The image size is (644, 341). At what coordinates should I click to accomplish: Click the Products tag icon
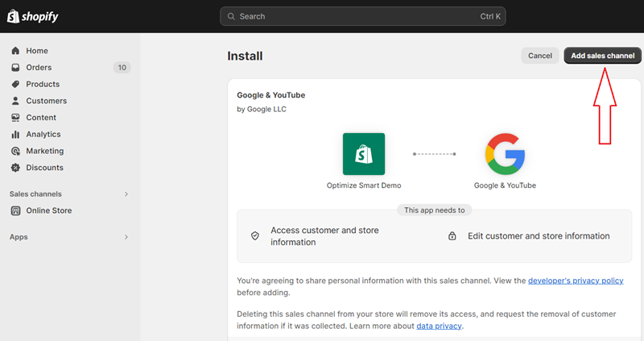(x=15, y=84)
